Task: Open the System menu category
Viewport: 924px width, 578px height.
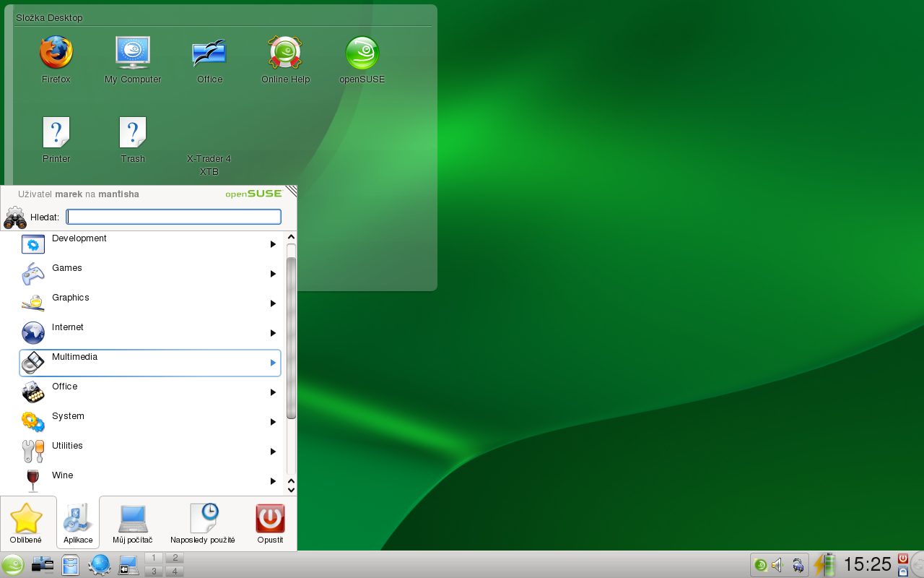Action: tap(150, 422)
